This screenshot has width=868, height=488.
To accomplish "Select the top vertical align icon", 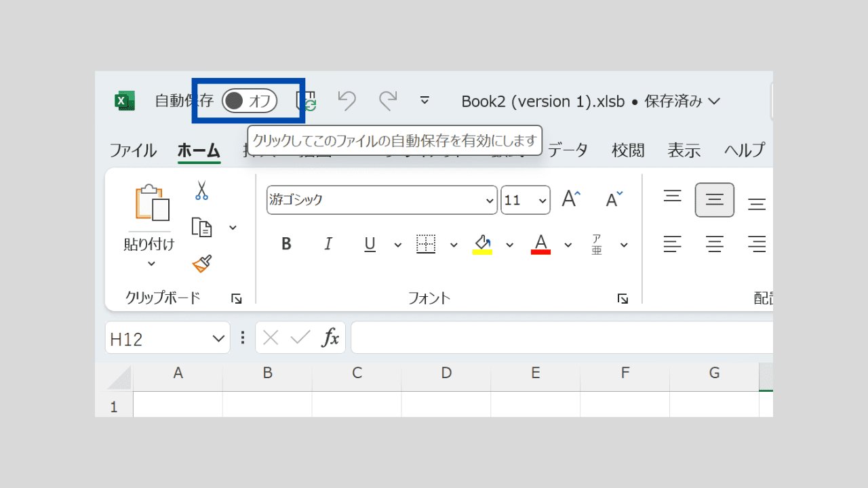I will coord(673,197).
